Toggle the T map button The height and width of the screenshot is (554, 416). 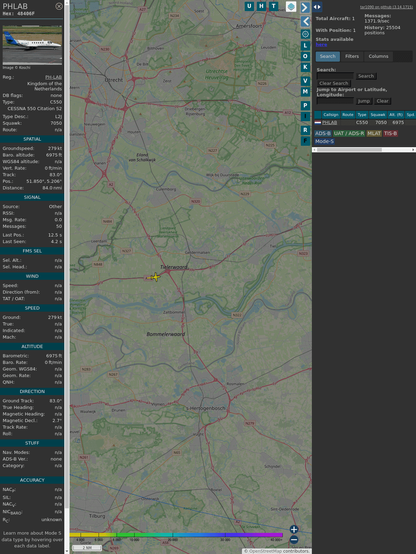click(273, 6)
